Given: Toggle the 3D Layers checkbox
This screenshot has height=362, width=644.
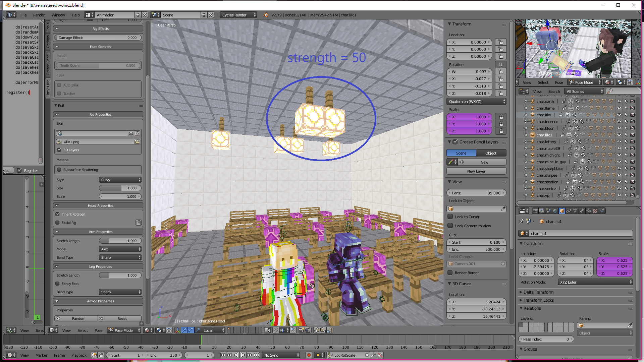Looking at the screenshot, I should [59, 150].
